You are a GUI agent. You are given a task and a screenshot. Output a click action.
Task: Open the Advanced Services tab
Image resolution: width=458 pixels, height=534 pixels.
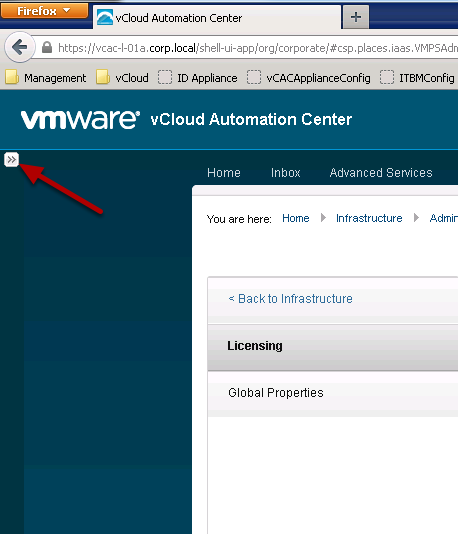coord(381,173)
